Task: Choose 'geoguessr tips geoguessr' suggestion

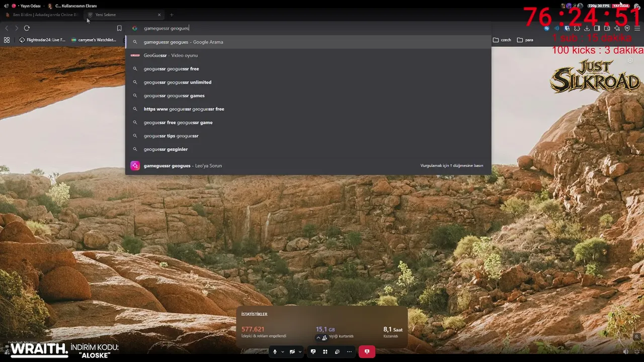Action: tap(308, 136)
